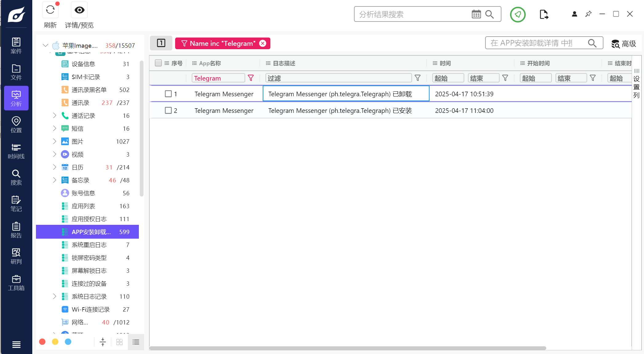Remove the Name inc "Telegram" filter tag
The image size is (644, 354).
tap(263, 43)
